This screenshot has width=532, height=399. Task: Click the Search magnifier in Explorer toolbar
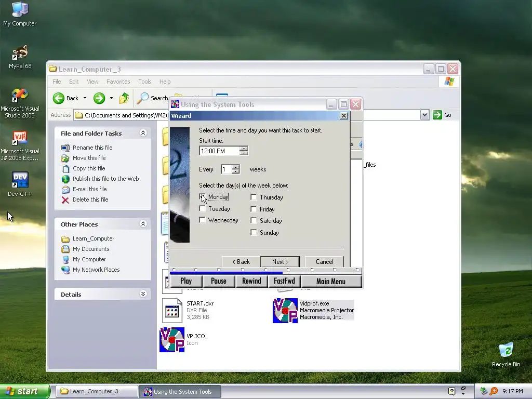tap(142, 98)
